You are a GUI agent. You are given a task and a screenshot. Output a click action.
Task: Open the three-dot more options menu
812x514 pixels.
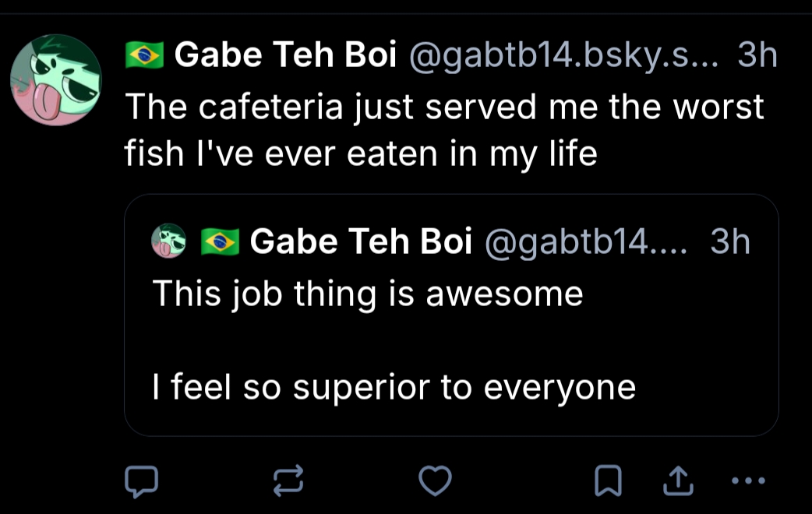(750, 481)
